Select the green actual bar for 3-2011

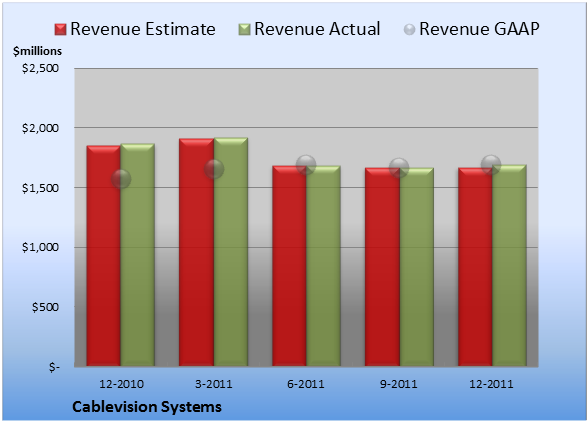tap(231, 252)
